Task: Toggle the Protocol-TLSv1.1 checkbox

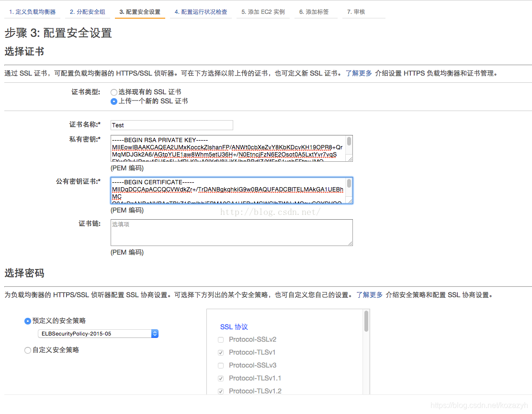Action: (x=221, y=379)
